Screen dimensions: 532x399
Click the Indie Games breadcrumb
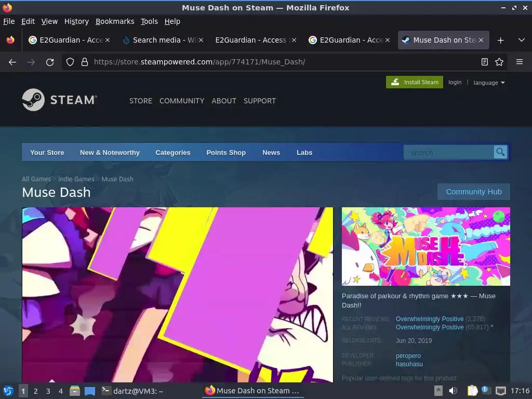tap(76, 179)
